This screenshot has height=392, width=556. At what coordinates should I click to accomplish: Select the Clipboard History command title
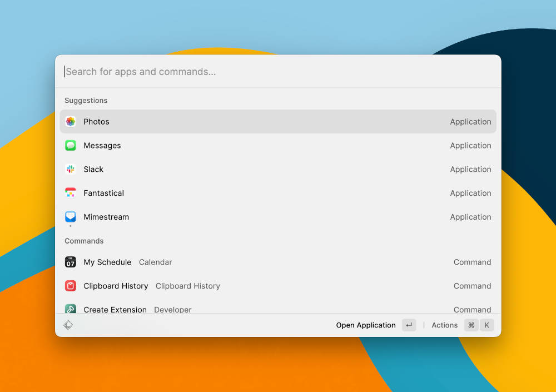click(x=116, y=286)
